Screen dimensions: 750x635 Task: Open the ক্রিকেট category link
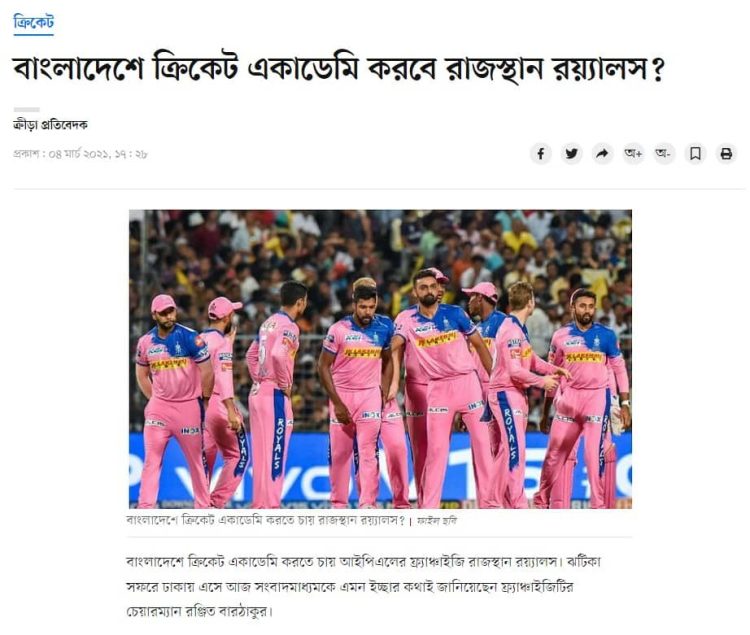33,22
